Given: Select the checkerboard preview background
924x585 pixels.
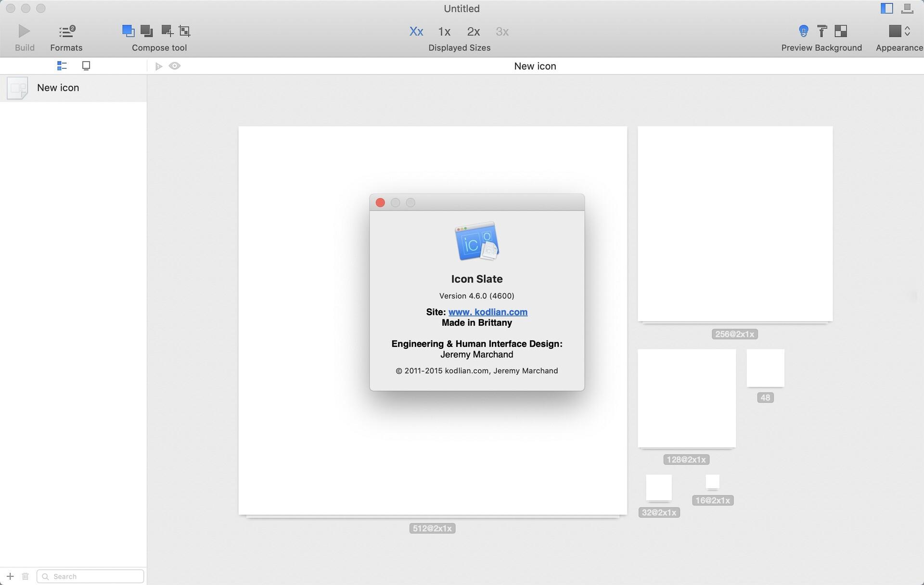Looking at the screenshot, I should pyautogui.click(x=841, y=31).
